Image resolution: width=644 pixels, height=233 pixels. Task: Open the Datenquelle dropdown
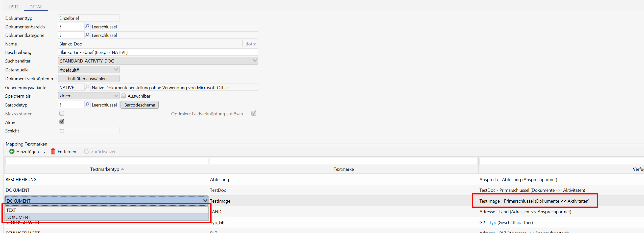116,70
